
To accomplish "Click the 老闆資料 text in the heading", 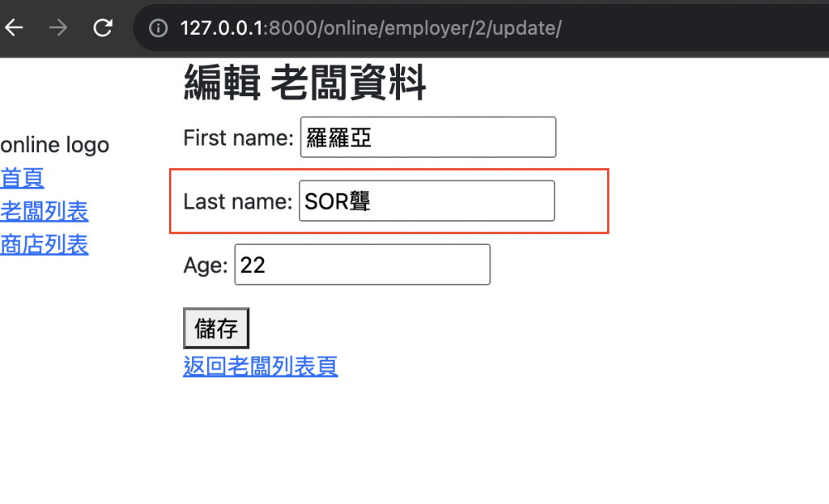I will (348, 82).
